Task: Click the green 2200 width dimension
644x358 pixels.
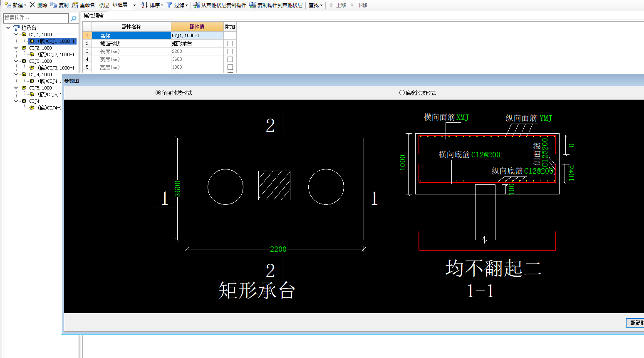Action: pos(278,249)
